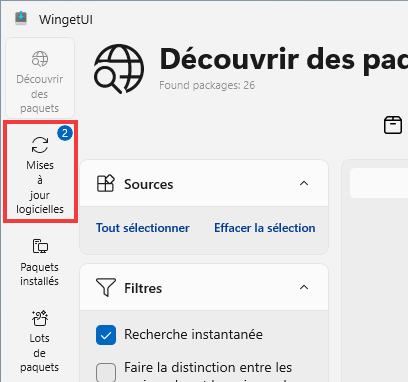Select the Découvrir des paquets globe icon
Screen dimensions: 408x382
pos(40,59)
